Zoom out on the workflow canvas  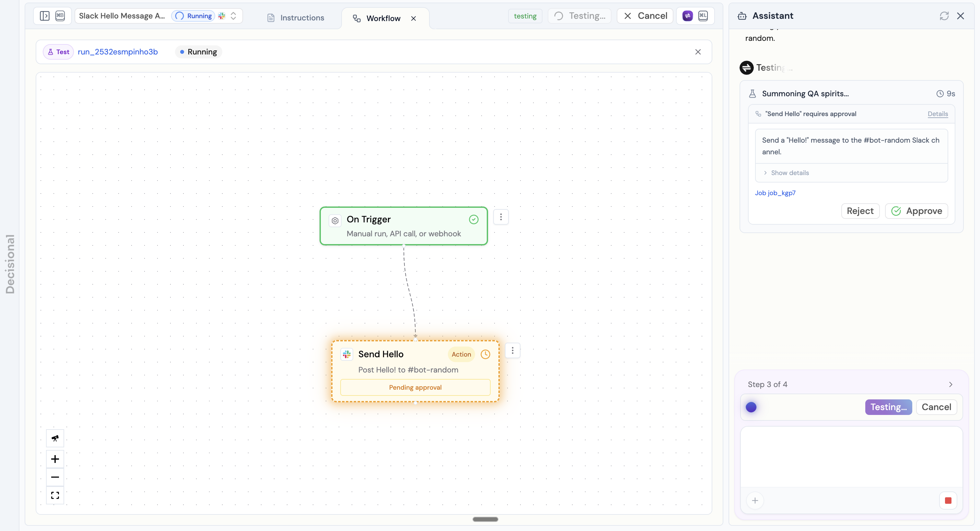(x=55, y=477)
